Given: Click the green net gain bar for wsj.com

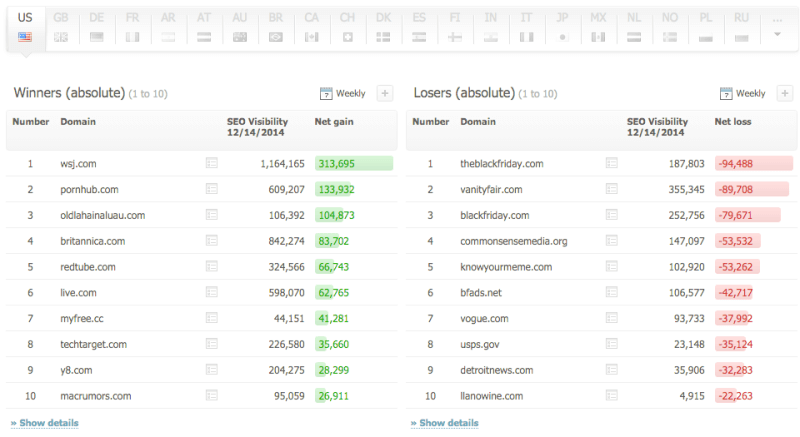Looking at the screenshot, I should coord(353,163).
